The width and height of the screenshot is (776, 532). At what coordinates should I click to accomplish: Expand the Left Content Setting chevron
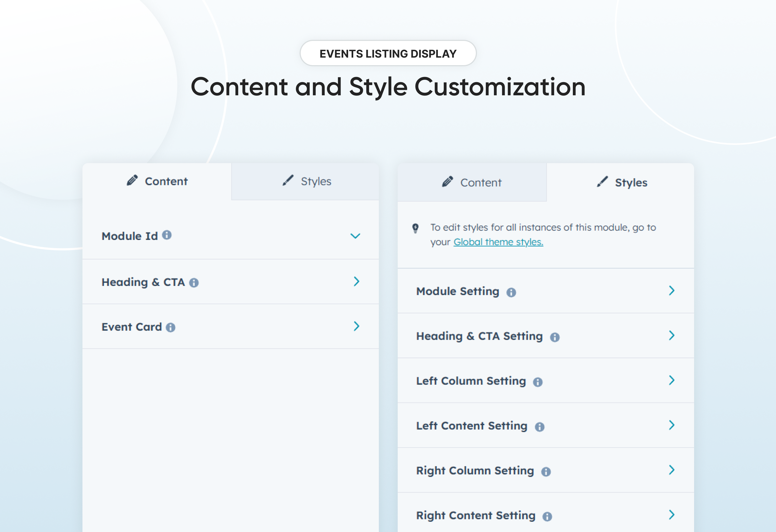click(672, 425)
